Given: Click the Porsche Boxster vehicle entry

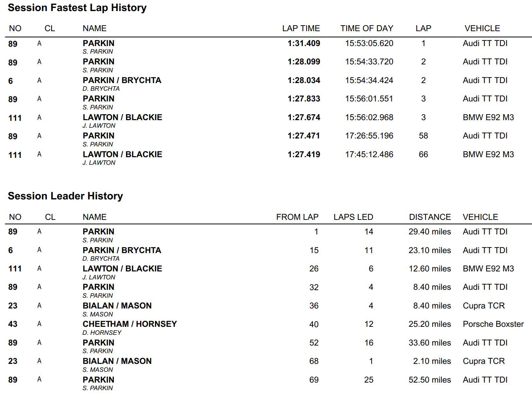Looking at the screenshot, I should (493, 324).
